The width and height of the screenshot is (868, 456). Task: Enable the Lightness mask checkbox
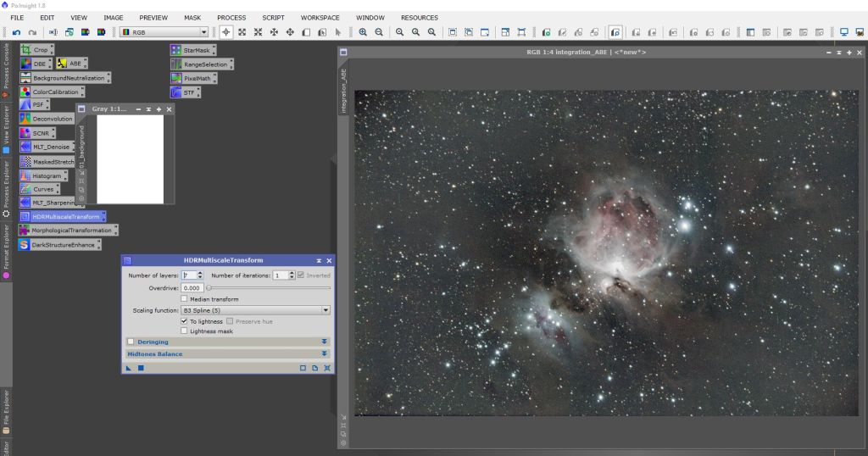(x=184, y=331)
